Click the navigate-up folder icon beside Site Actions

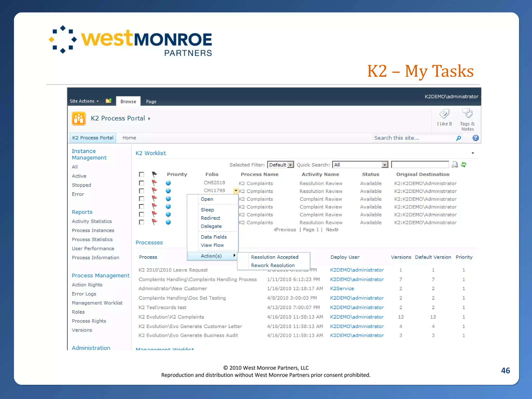tap(109, 101)
